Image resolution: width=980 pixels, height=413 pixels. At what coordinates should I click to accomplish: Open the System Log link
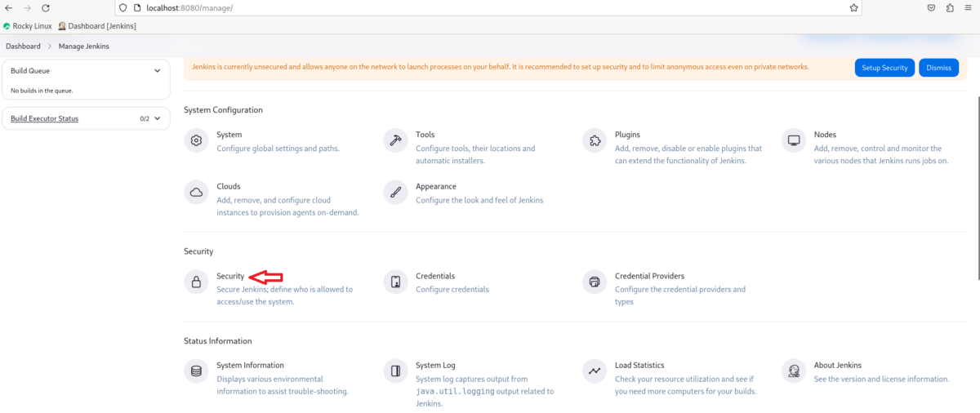coord(435,366)
